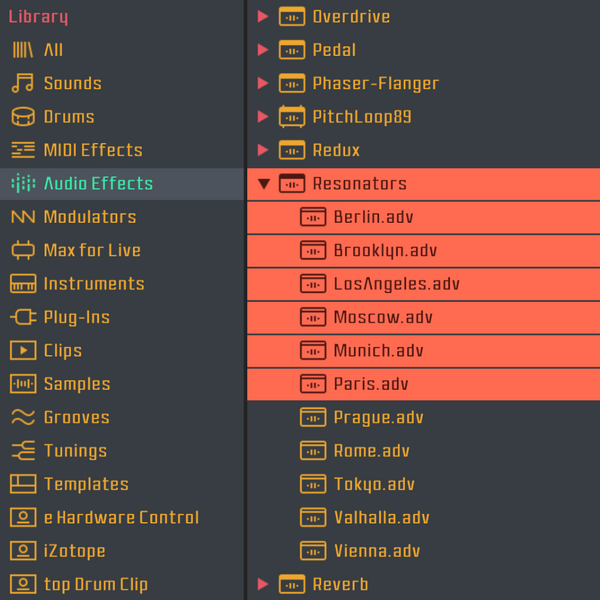Click the Grooves wave icon

tap(22, 417)
